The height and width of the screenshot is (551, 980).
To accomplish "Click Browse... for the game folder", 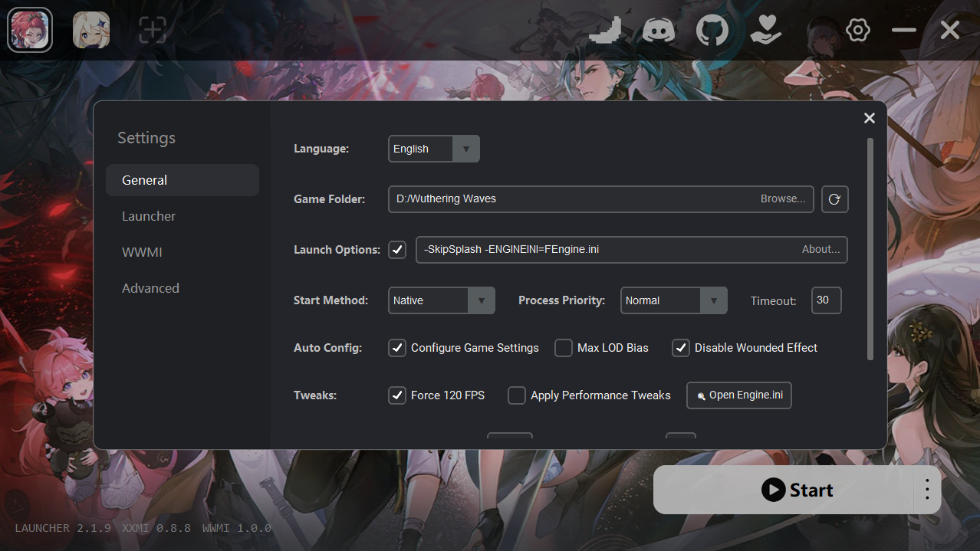I will [x=783, y=198].
